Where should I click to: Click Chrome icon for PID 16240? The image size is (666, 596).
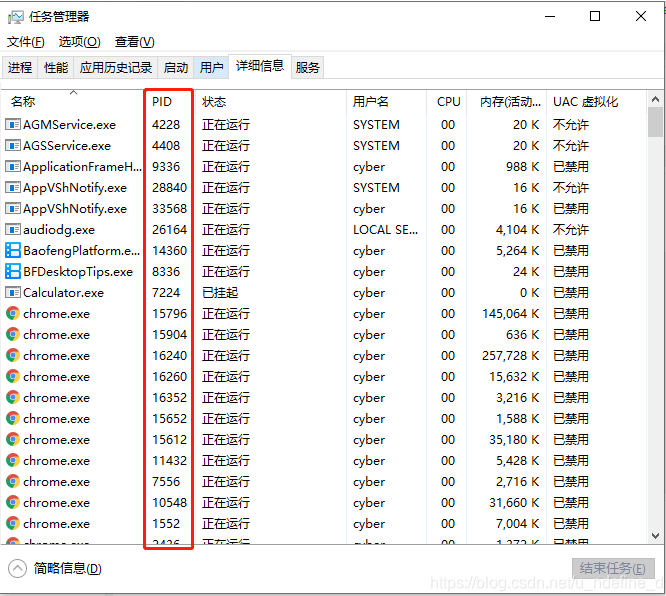pos(13,356)
